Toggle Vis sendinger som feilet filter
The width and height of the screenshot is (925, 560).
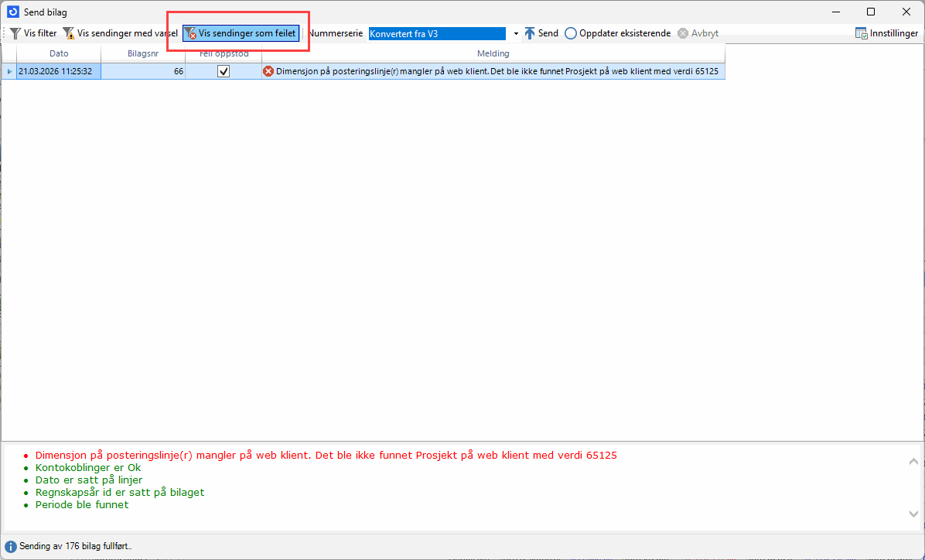coord(241,34)
